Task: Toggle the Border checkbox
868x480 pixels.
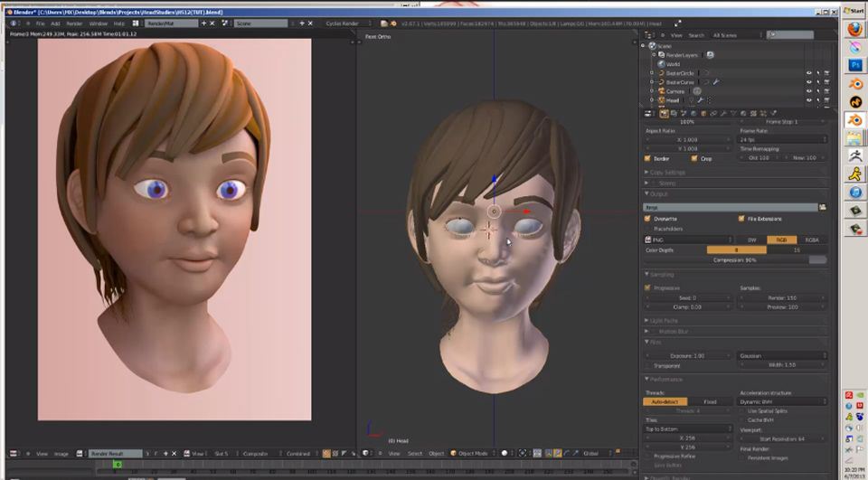Action: [x=647, y=158]
